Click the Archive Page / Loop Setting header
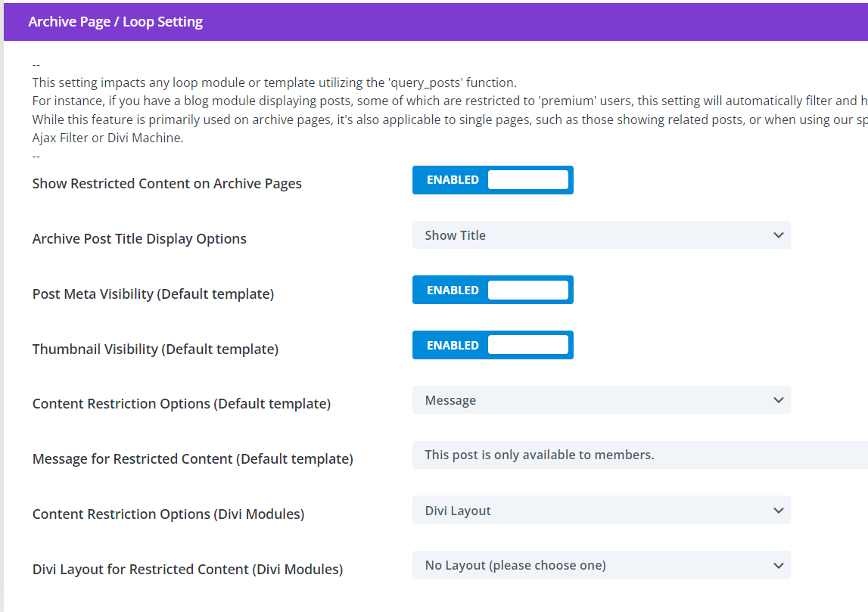Viewport: 868px width, 612px height. click(x=116, y=22)
